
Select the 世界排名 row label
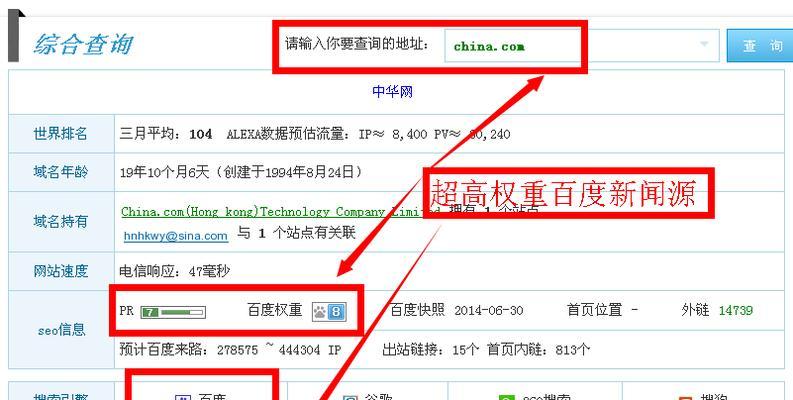pyautogui.click(x=61, y=134)
